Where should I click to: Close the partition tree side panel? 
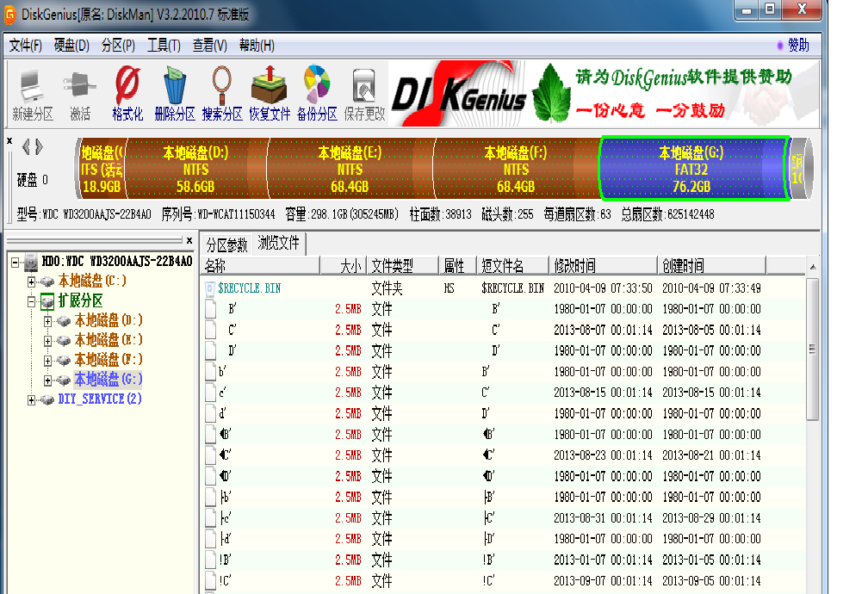pyautogui.click(x=189, y=241)
